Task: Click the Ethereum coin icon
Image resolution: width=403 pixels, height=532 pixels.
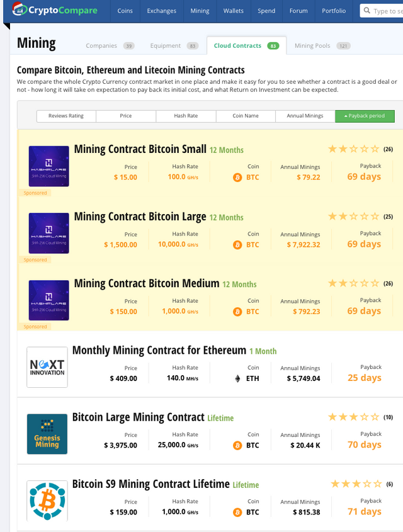Action: [237, 378]
